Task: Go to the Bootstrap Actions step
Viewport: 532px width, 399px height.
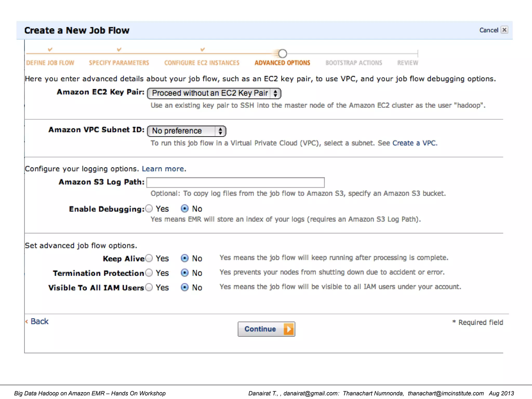Action: tap(354, 63)
